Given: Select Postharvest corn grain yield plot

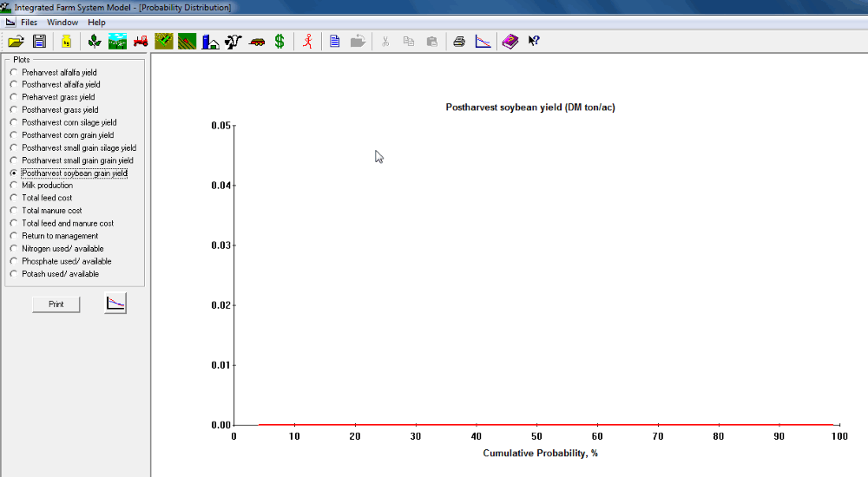Looking at the screenshot, I should (x=62, y=135).
